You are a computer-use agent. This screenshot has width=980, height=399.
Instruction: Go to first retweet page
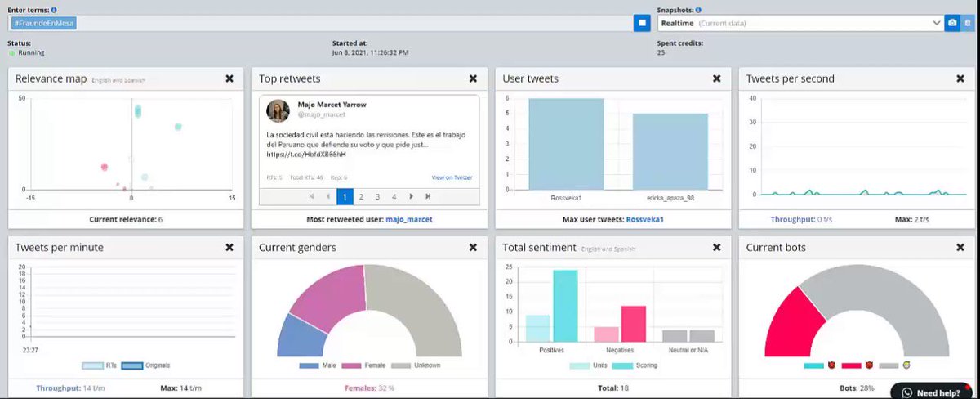click(311, 196)
